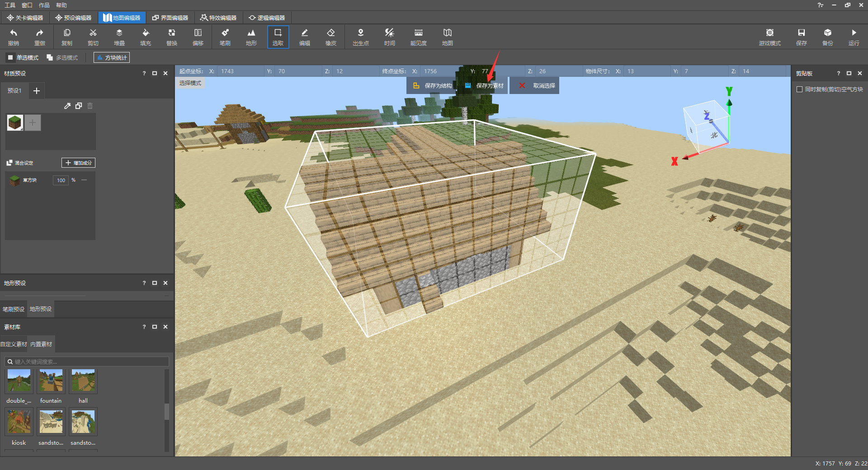Open the 作品 menu
This screenshot has width=868, height=470.
pyautogui.click(x=44, y=5)
